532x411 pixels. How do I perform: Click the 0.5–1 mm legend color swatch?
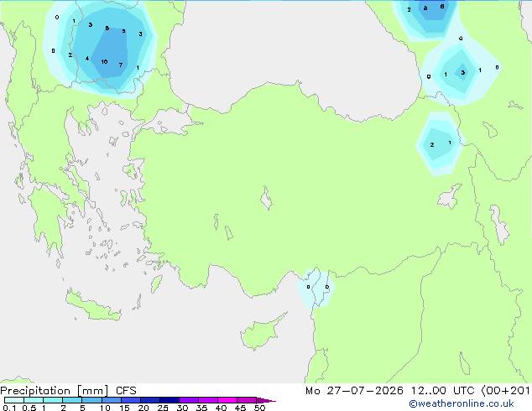[34, 400]
